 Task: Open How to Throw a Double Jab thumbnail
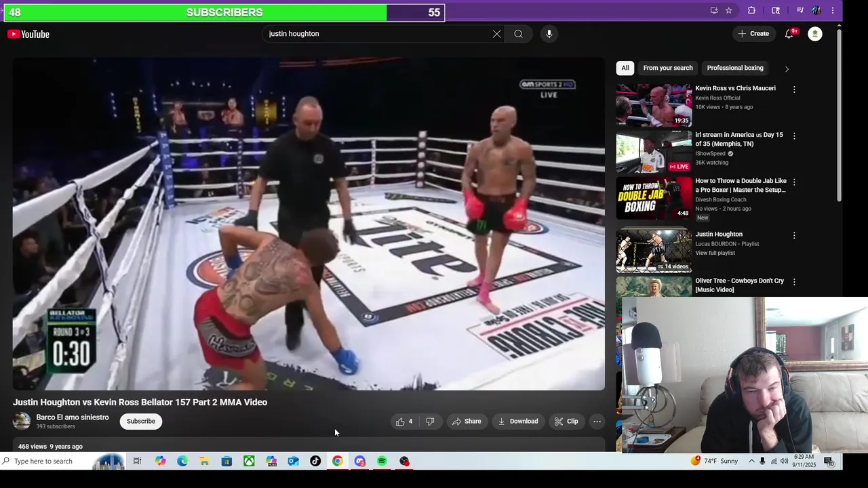[654, 198]
